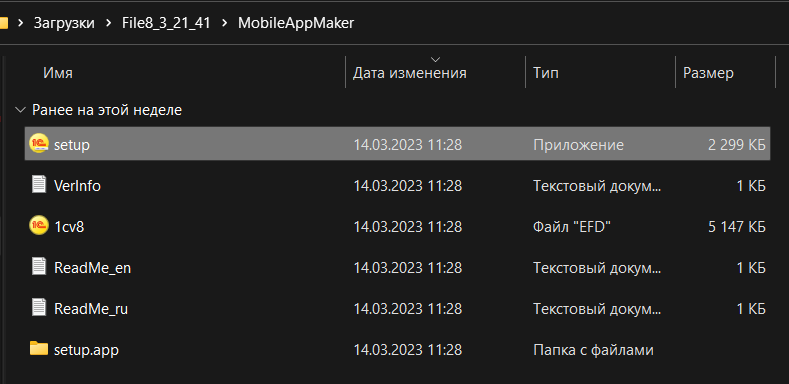The height and width of the screenshot is (384, 789).
Task: Click the setup.app folder icon
Action: pyautogui.click(x=39, y=348)
